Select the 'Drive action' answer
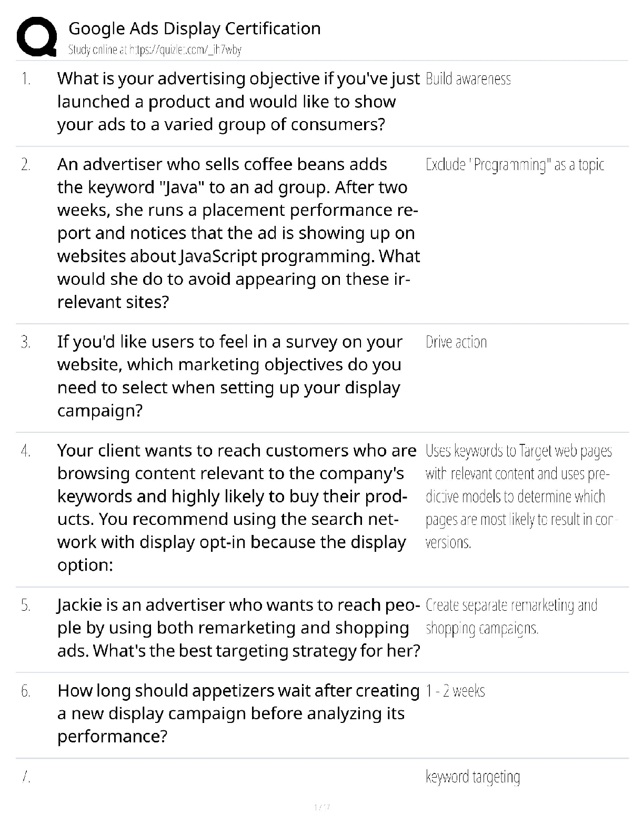The image size is (644, 834). tap(456, 342)
